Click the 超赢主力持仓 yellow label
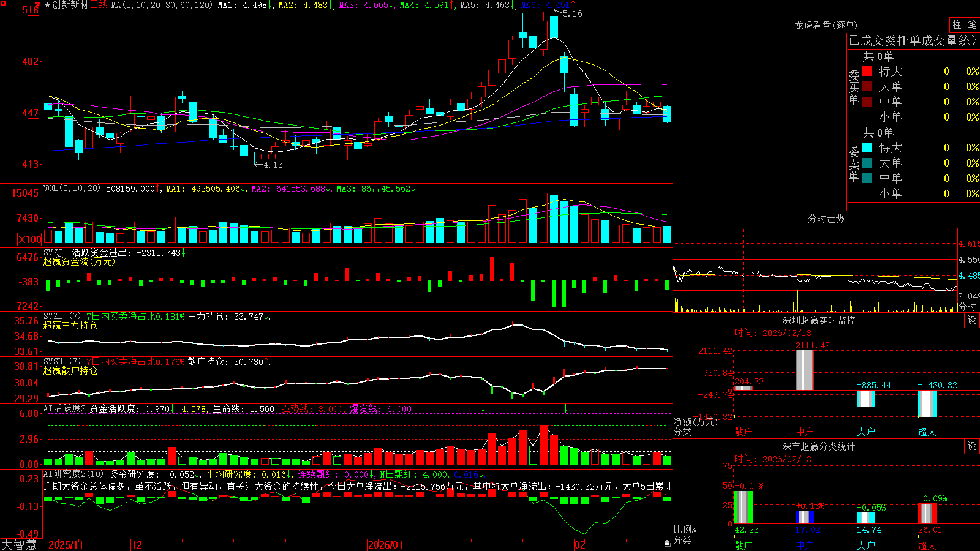Image resolution: width=980 pixels, height=551 pixels. (x=70, y=325)
